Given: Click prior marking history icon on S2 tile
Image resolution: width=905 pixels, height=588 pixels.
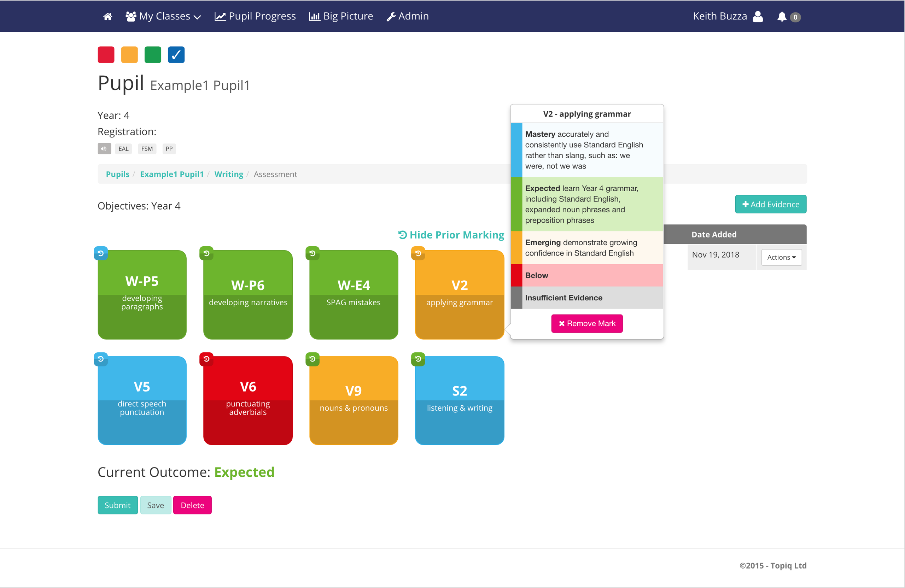Looking at the screenshot, I should [418, 359].
